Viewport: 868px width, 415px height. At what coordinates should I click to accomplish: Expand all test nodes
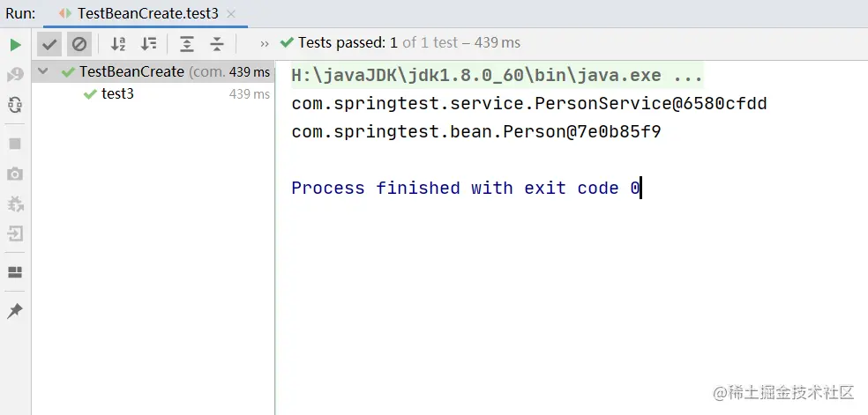pyautogui.click(x=187, y=44)
